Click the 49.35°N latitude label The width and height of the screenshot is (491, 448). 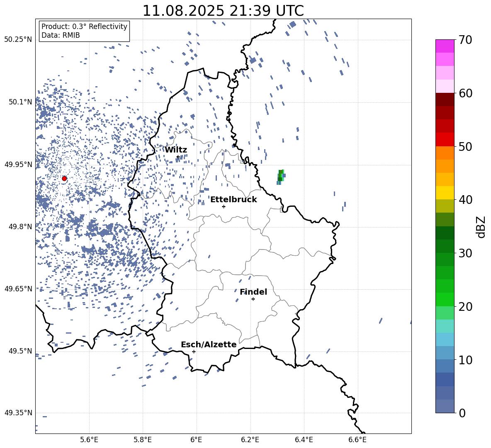[x=18, y=413]
